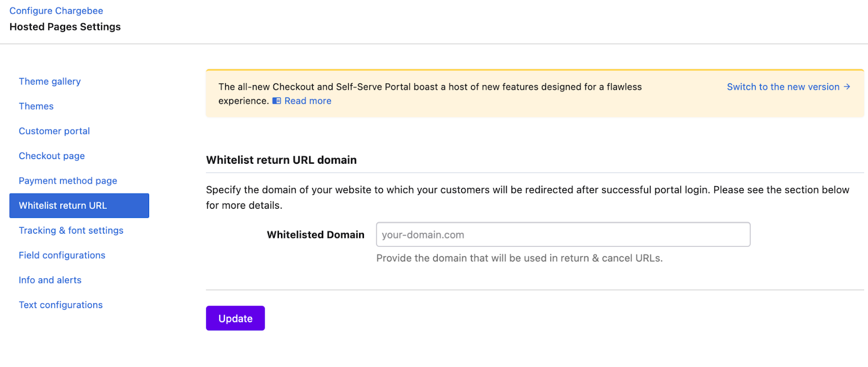Click the Update button
The height and width of the screenshot is (367, 868).
235,318
